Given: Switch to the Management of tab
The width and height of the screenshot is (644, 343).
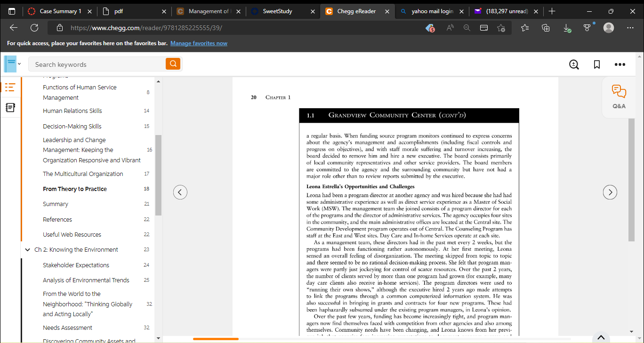Looking at the screenshot, I should pos(209,11).
